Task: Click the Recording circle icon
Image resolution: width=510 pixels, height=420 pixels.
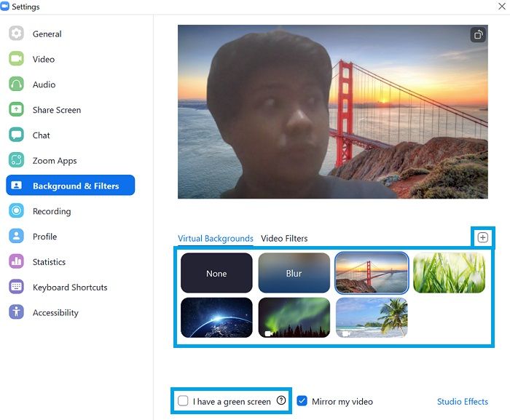Action: [x=16, y=210]
